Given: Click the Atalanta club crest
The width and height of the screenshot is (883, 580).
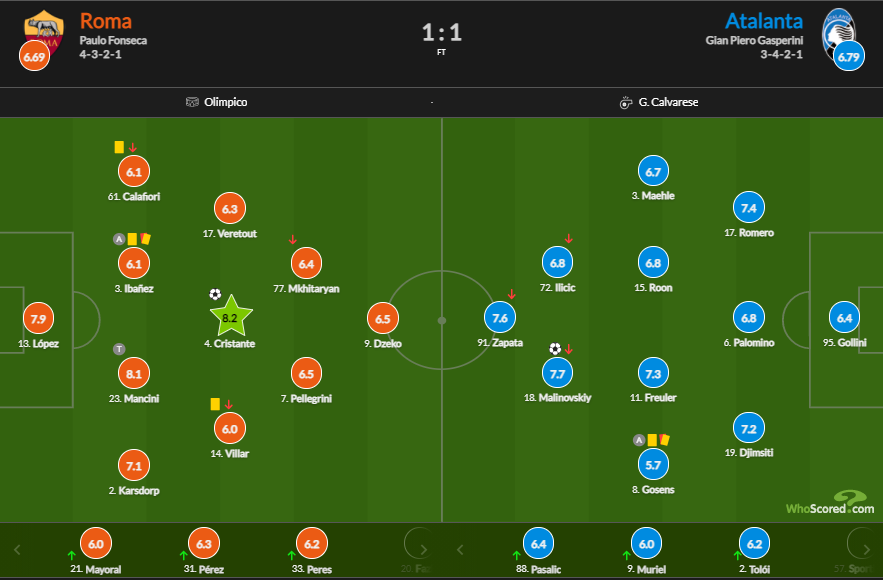Looking at the screenshot, I should point(841,30).
